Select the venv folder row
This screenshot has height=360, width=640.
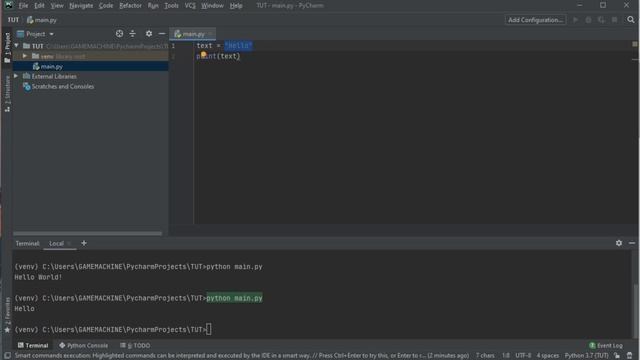pyautogui.click(x=91, y=56)
